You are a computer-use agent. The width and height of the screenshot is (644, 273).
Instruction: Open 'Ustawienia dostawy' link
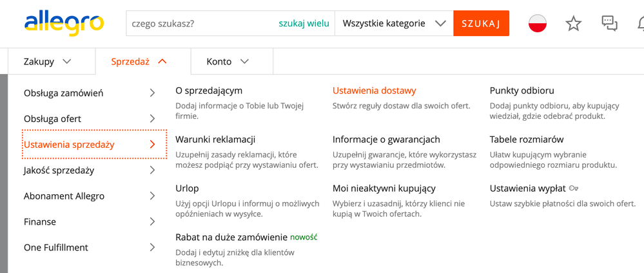(x=374, y=90)
